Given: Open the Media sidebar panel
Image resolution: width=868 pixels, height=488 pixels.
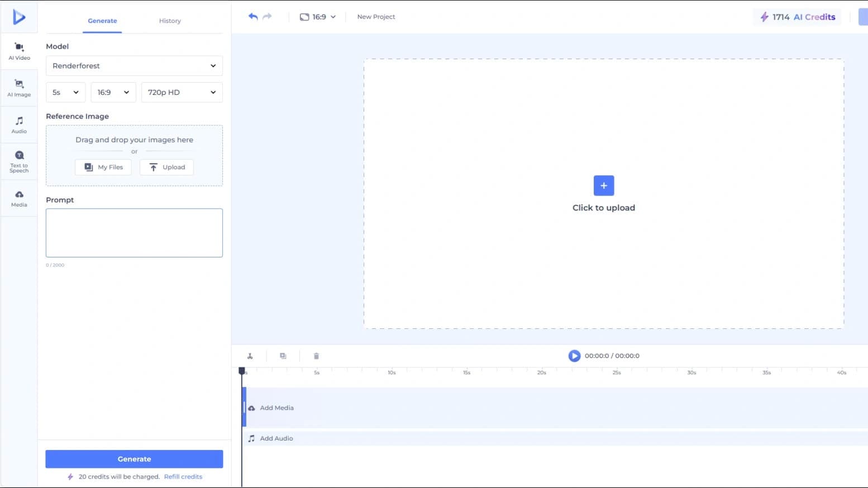Looking at the screenshot, I should 19,198.
